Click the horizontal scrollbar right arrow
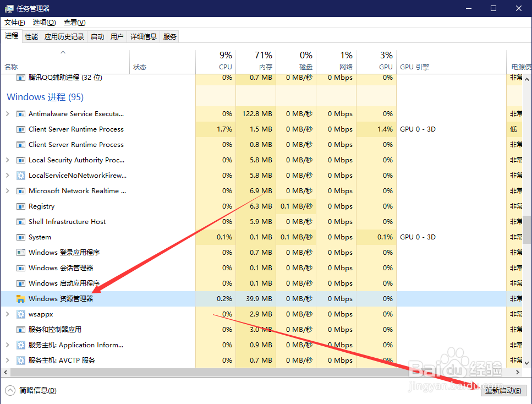This screenshot has height=404, width=532. [x=517, y=372]
